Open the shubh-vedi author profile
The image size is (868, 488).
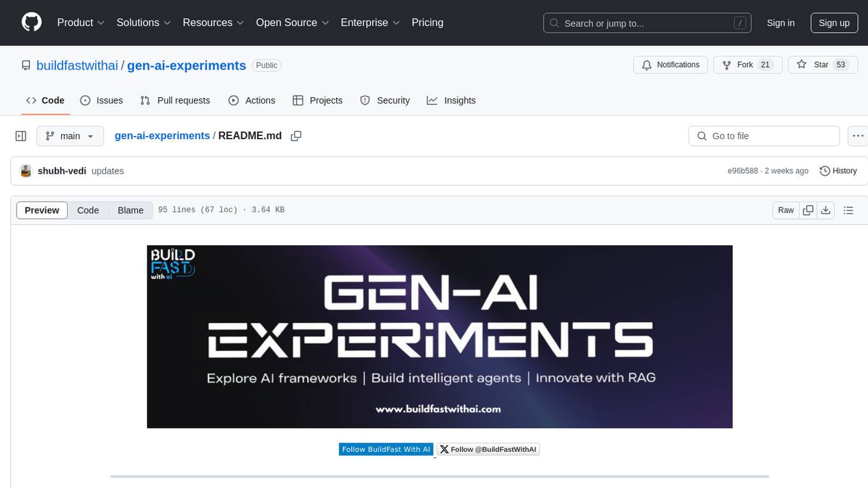(x=62, y=171)
